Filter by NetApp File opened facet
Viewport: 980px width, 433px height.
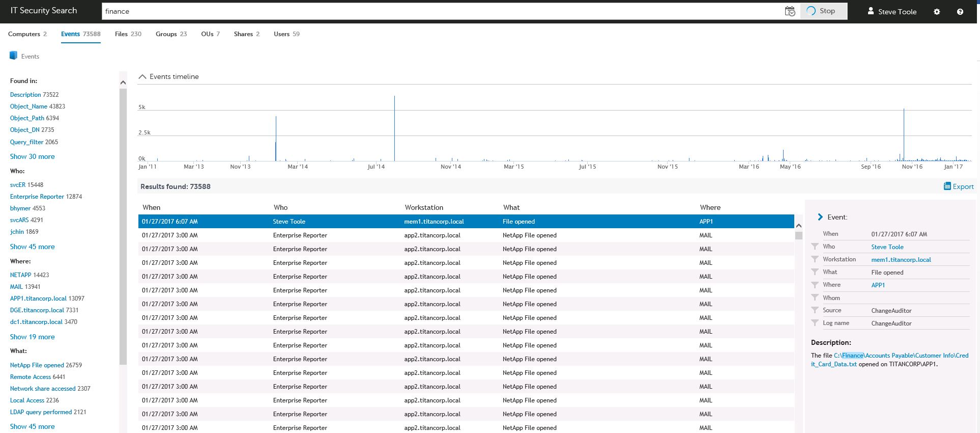pos(37,365)
